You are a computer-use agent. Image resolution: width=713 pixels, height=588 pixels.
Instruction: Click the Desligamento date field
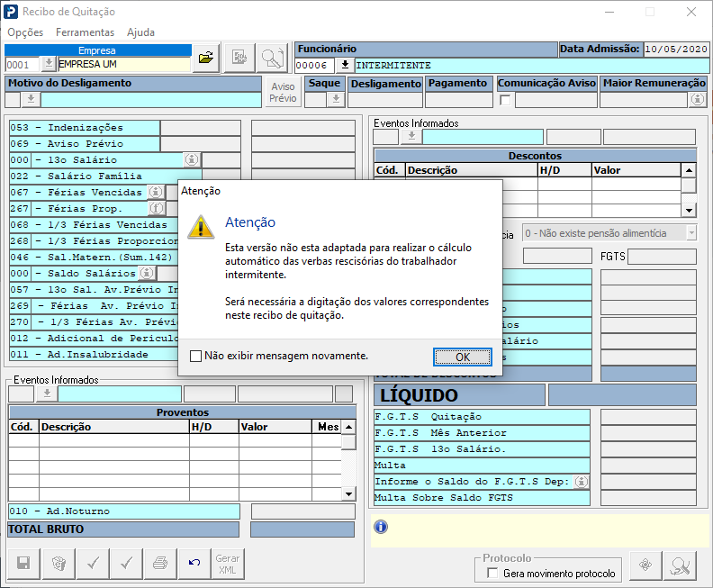tap(385, 100)
